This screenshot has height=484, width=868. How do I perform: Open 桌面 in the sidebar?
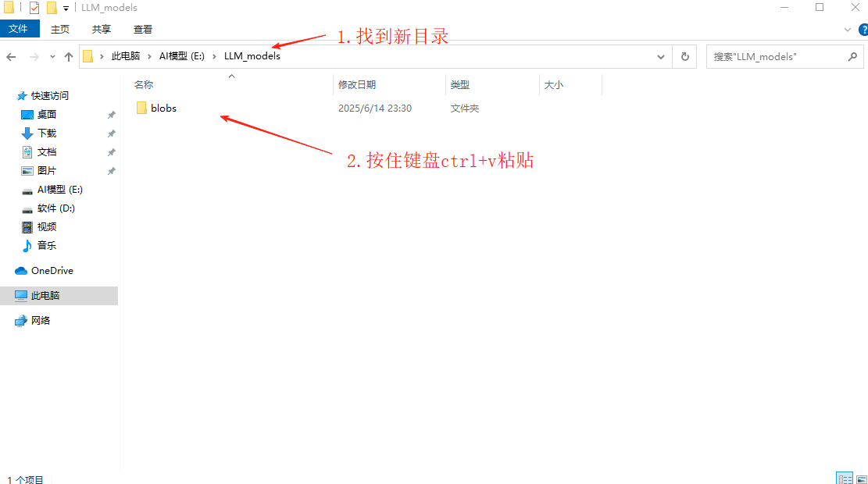point(47,115)
